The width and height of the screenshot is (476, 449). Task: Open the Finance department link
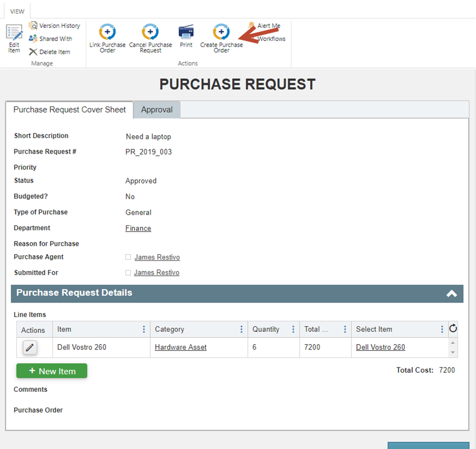pyautogui.click(x=138, y=228)
